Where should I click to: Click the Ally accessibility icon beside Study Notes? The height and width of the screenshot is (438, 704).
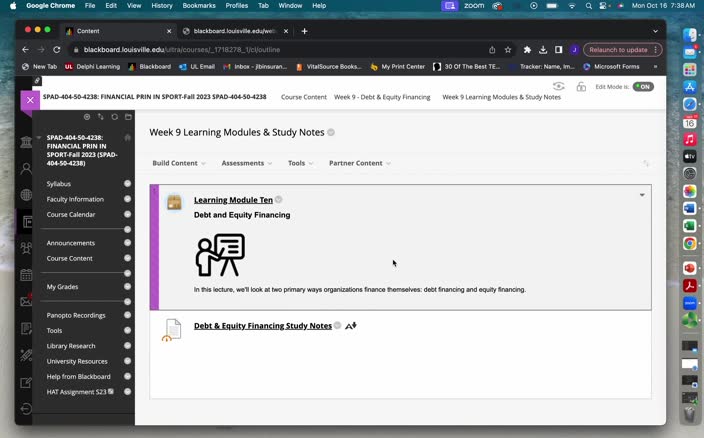tap(351, 326)
